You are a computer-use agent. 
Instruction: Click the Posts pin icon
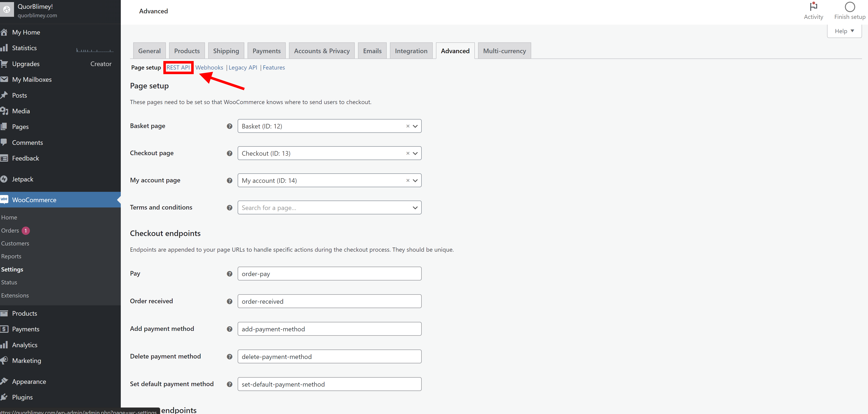[x=4, y=95]
